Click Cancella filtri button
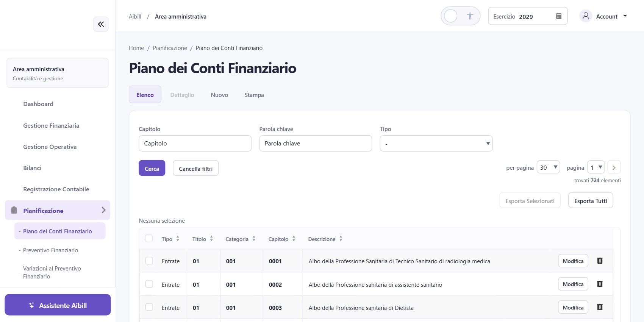The height and width of the screenshot is (322, 644). click(x=195, y=168)
